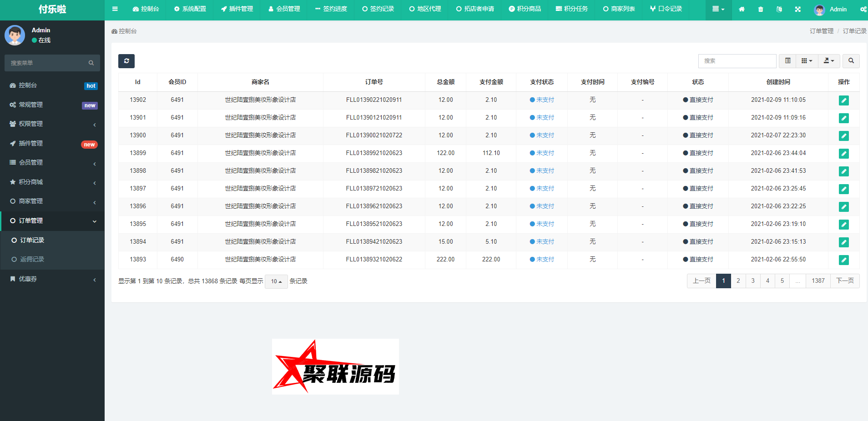
Task: Click the 控制台 breadcrumb link
Action: (x=124, y=31)
